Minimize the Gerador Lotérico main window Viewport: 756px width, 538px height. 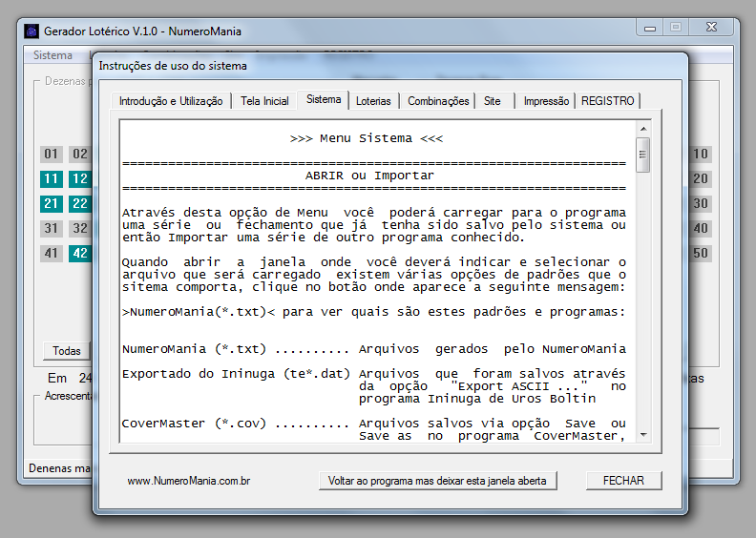pos(650,28)
